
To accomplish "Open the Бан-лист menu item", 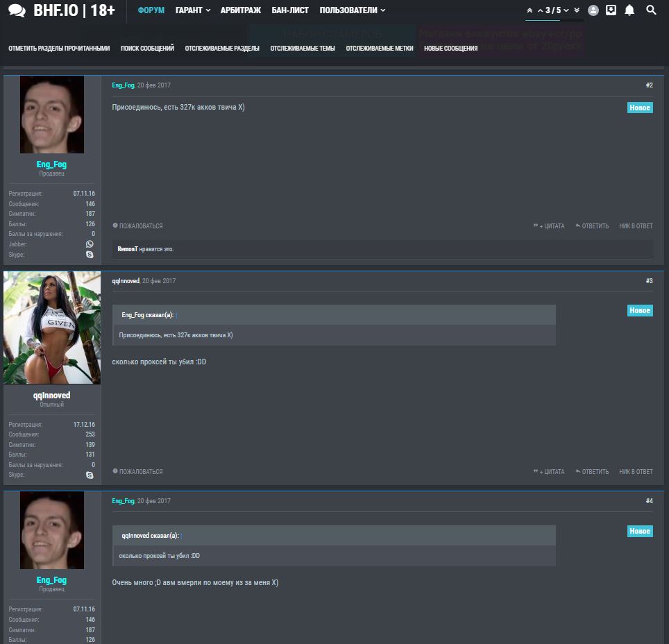I will click(x=290, y=10).
